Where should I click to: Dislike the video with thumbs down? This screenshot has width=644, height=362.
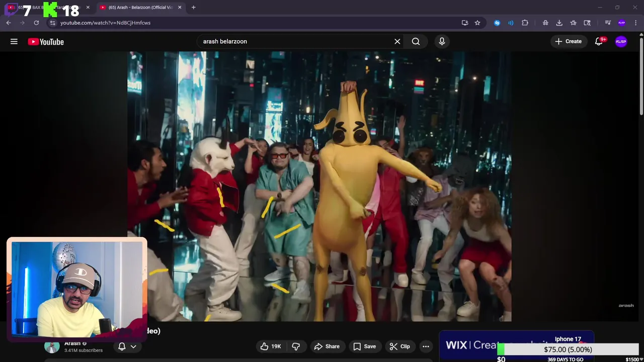(296, 346)
